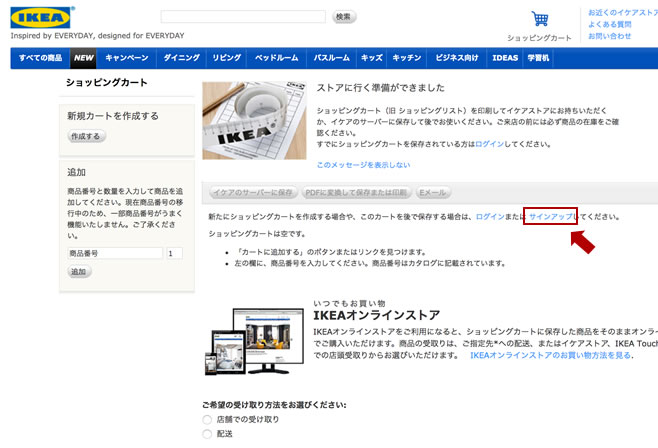Click the online store devices image
The height and width of the screenshot is (448, 658).
(254, 341)
